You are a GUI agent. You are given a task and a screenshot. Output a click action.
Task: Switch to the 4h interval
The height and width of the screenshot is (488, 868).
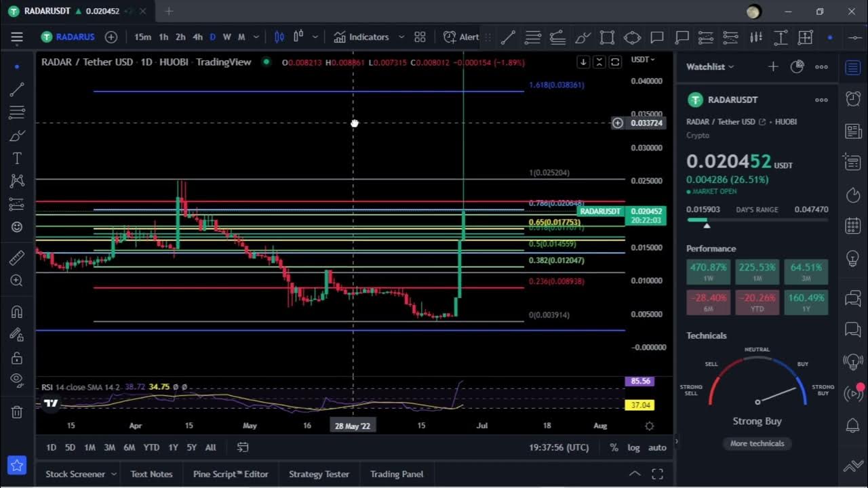(x=197, y=37)
